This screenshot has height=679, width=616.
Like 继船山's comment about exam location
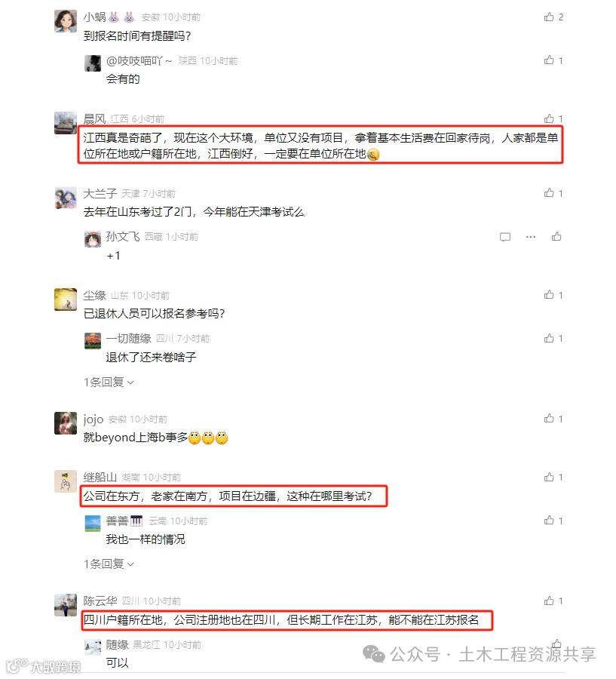tap(549, 477)
